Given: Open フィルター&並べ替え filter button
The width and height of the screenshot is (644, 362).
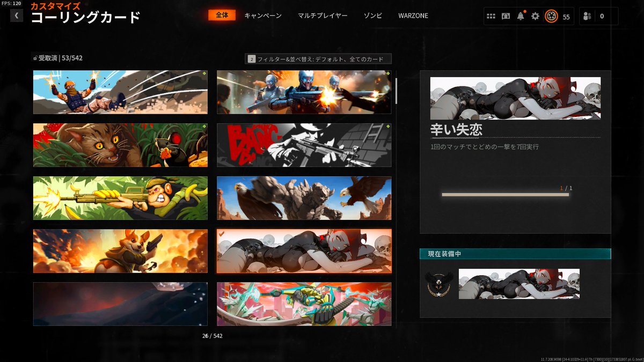Looking at the screenshot, I should tap(318, 59).
